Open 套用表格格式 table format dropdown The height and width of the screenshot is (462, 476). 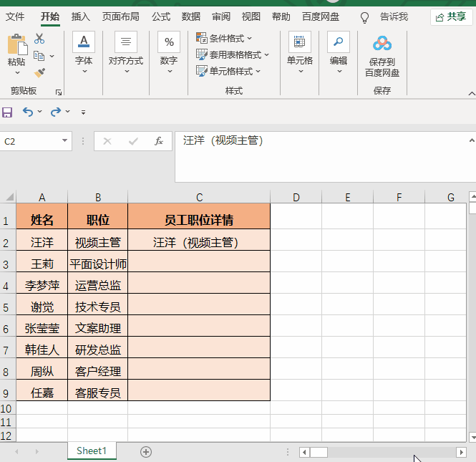pos(233,54)
